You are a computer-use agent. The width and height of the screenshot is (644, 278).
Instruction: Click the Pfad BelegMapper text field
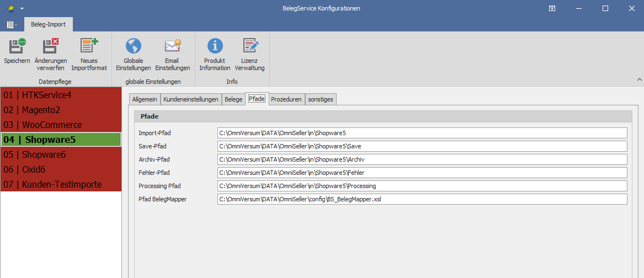click(x=422, y=199)
